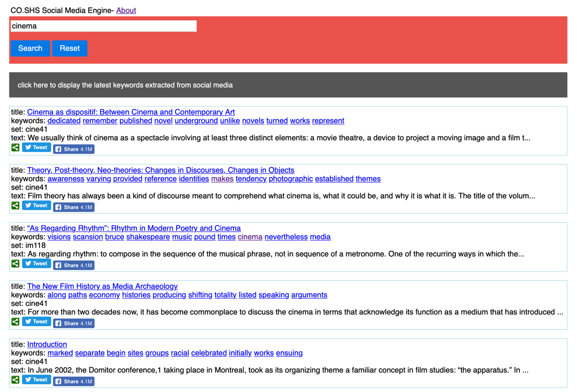Open Cinema as dispositif article title
The width and height of the screenshot is (578, 392).
tap(131, 112)
